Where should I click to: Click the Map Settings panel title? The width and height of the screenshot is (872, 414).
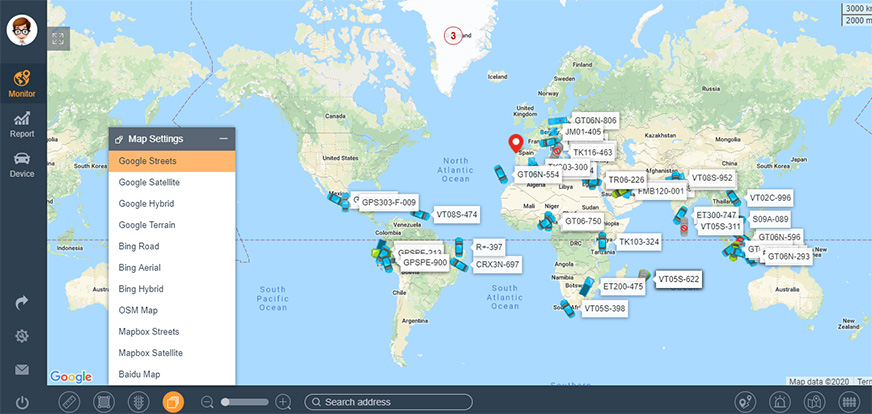156,139
